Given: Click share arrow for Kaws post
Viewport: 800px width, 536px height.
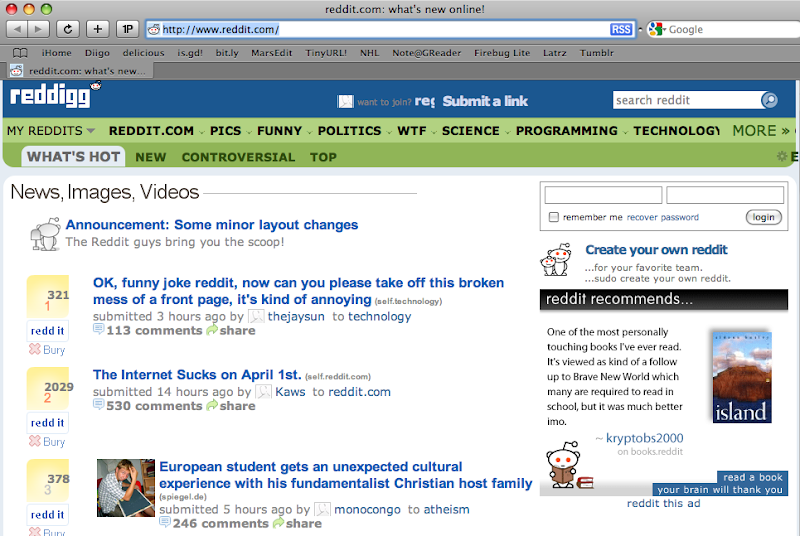Looking at the screenshot, I should click(x=212, y=405).
